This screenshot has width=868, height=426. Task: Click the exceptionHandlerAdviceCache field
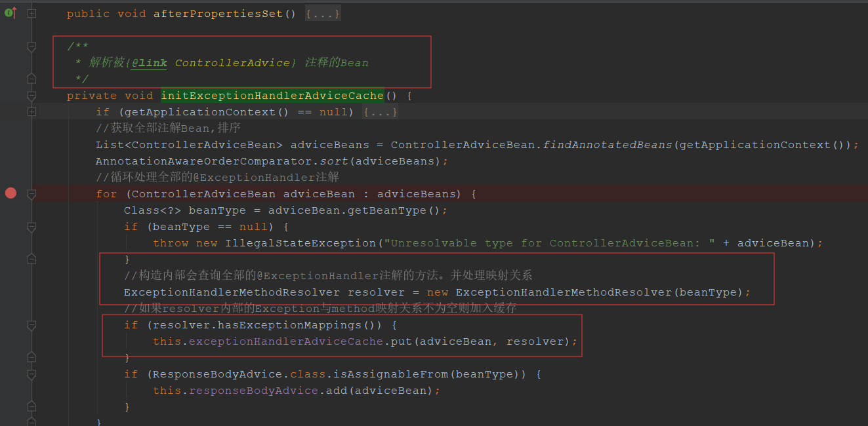(286, 341)
